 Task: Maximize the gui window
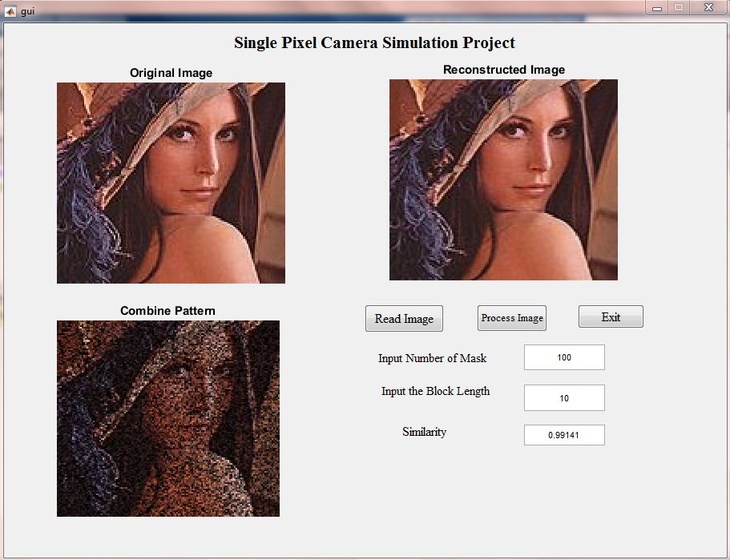click(679, 7)
